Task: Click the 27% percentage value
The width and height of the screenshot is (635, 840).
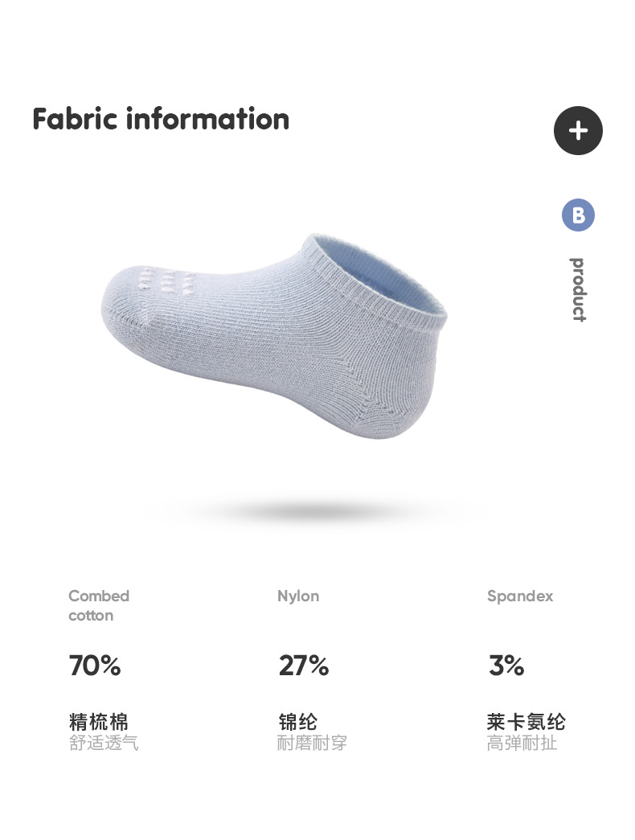Action: pos(304,666)
